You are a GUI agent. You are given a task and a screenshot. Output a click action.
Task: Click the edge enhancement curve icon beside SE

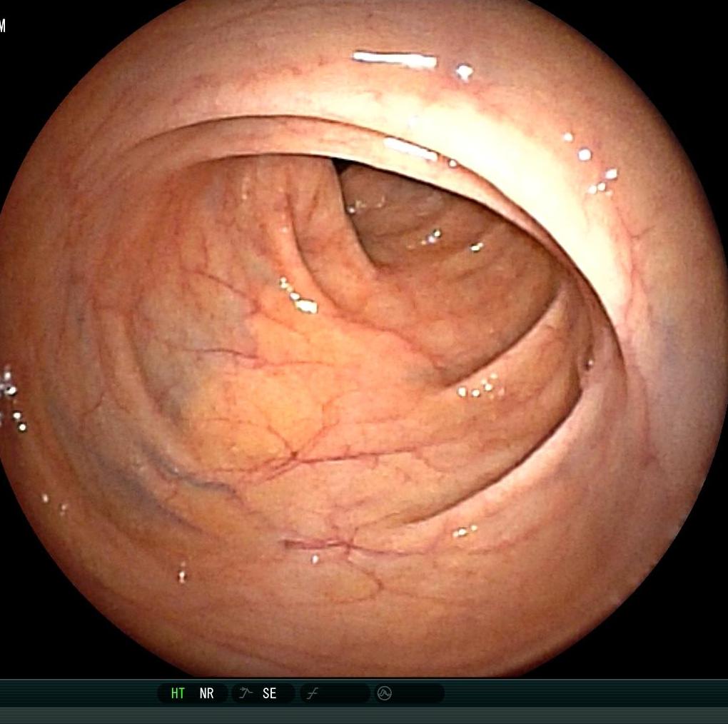point(245,693)
